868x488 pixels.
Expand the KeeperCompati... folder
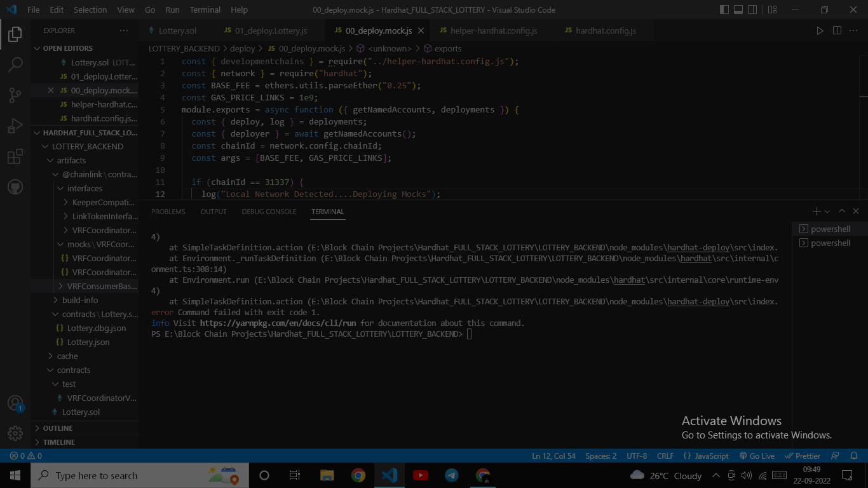(104, 202)
